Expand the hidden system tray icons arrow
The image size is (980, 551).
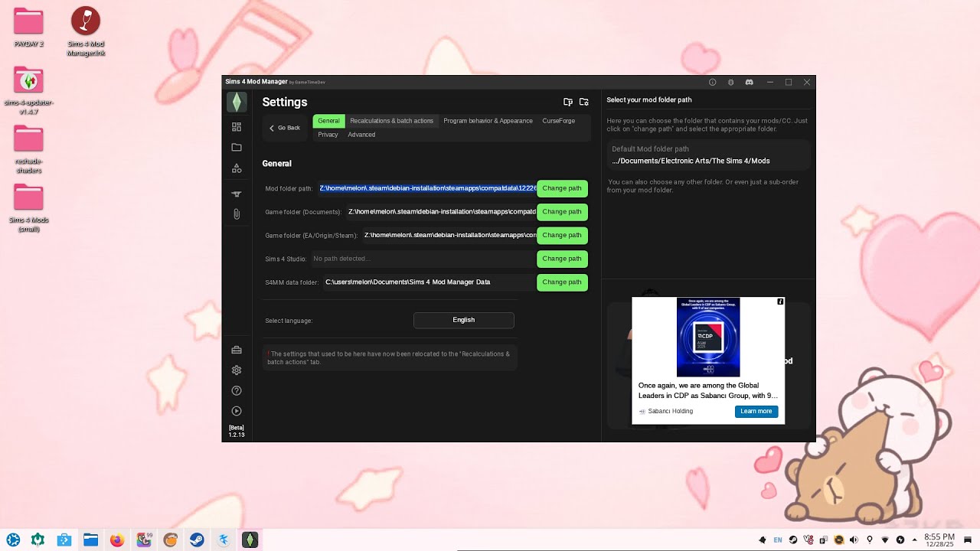915,540
